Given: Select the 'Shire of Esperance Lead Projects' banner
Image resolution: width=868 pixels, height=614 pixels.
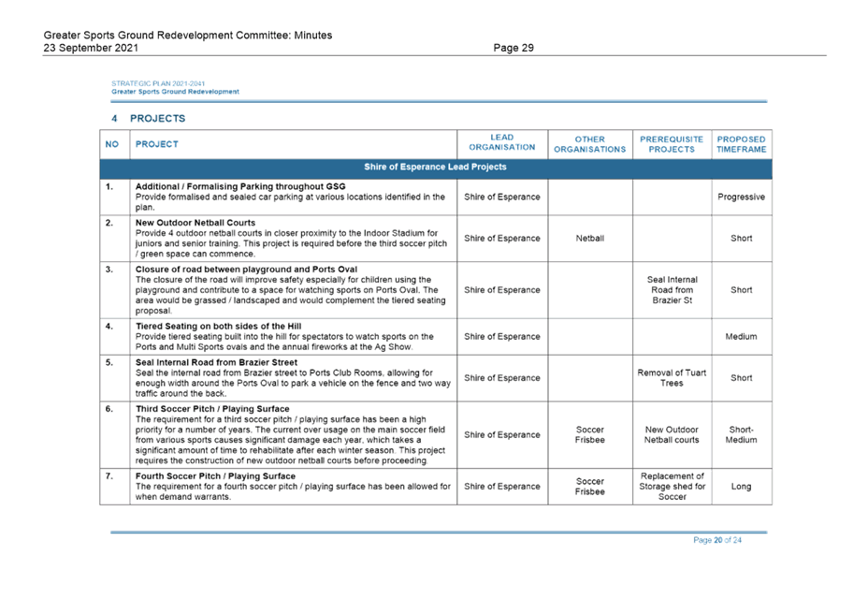Looking at the screenshot, I should click(x=435, y=168).
